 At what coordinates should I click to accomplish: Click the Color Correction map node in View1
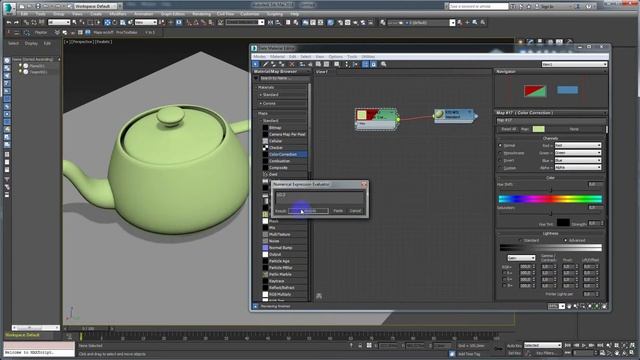point(376,119)
